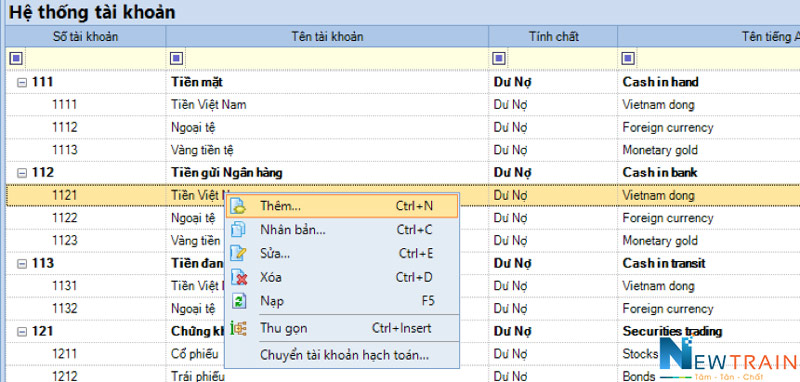Choose Thêm... from the context menu
This screenshot has width=800, height=382.
(342, 206)
